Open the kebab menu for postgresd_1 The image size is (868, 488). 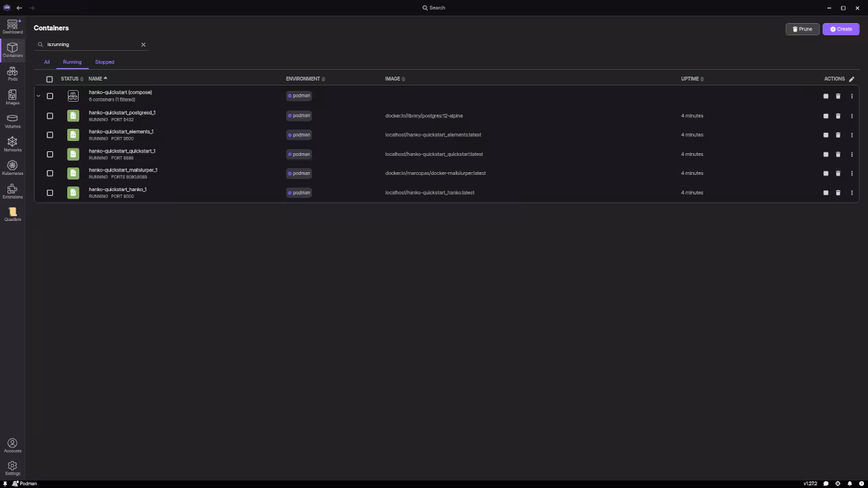click(x=852, y=116)
